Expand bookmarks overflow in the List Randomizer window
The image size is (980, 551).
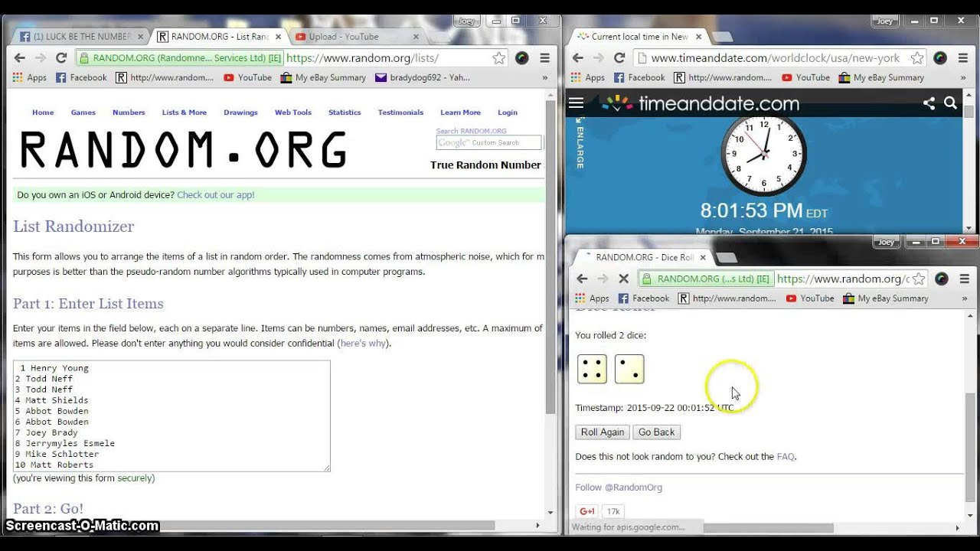pyautogui.click(x=545, y=77)
